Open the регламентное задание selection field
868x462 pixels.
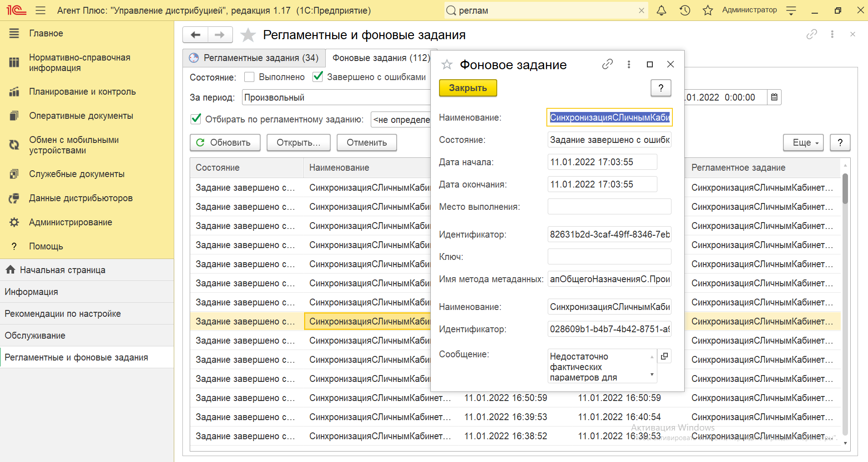point(401,120)
